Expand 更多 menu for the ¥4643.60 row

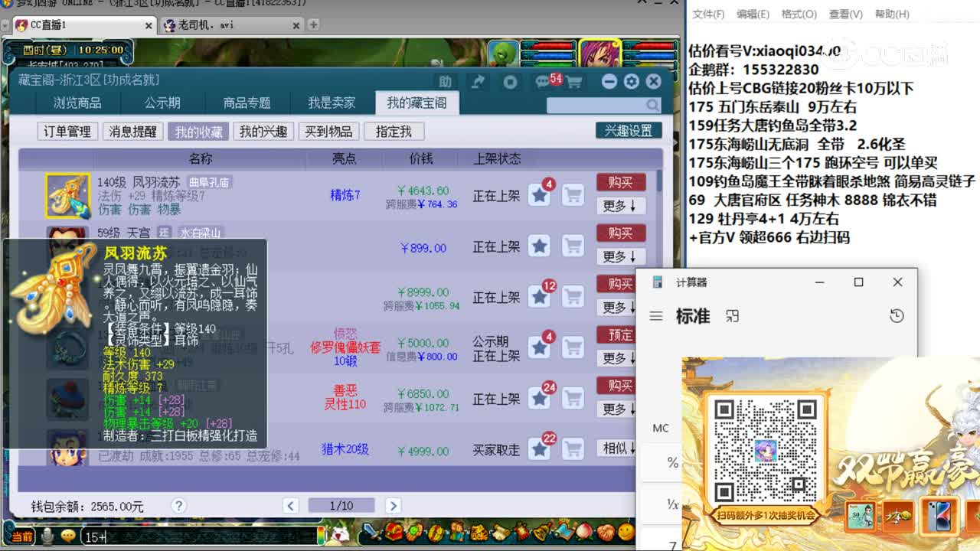621,206
